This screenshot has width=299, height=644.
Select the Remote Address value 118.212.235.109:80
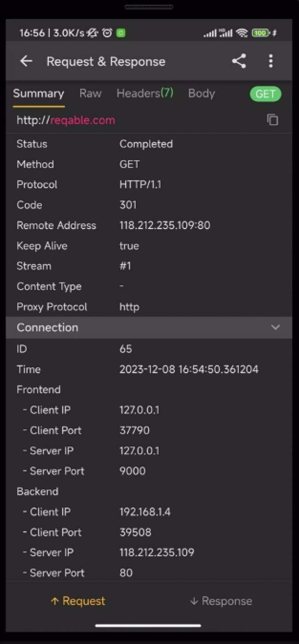[165, 225]
